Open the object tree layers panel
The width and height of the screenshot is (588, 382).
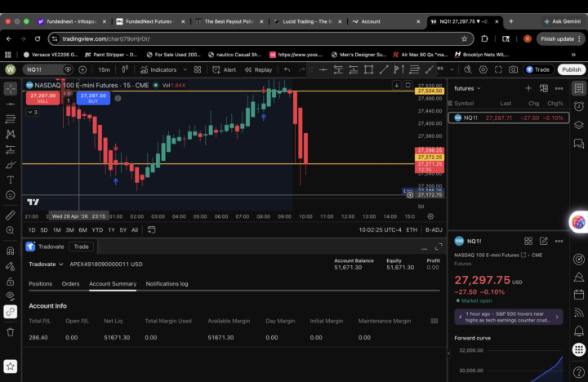tap(579, 125)
